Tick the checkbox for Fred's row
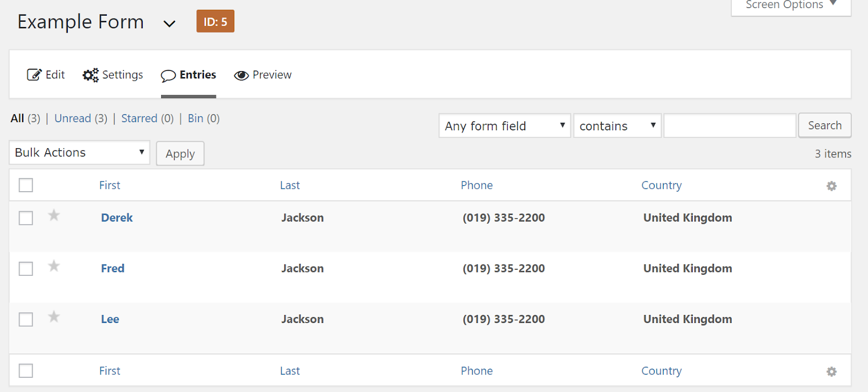The image size is (868, 392). (x=26, y=269)
